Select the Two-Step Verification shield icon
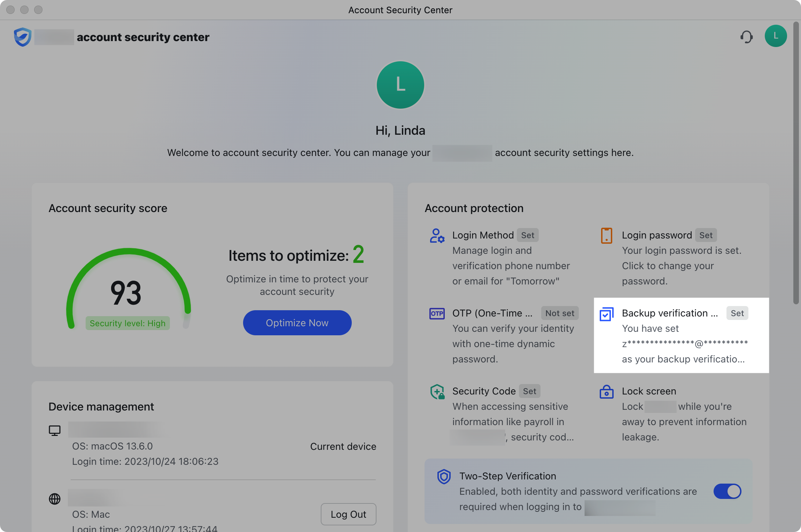 tap(443, 477)
